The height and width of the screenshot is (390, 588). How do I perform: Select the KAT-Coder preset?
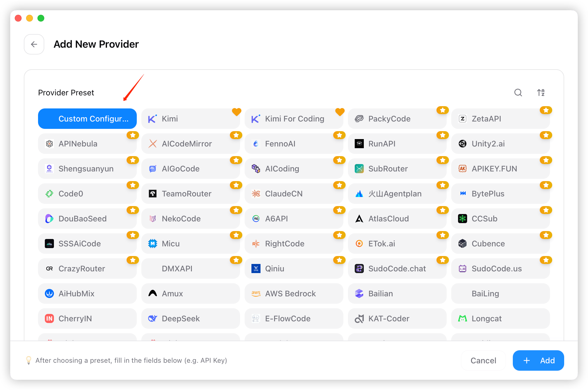[x=397, y=318]
